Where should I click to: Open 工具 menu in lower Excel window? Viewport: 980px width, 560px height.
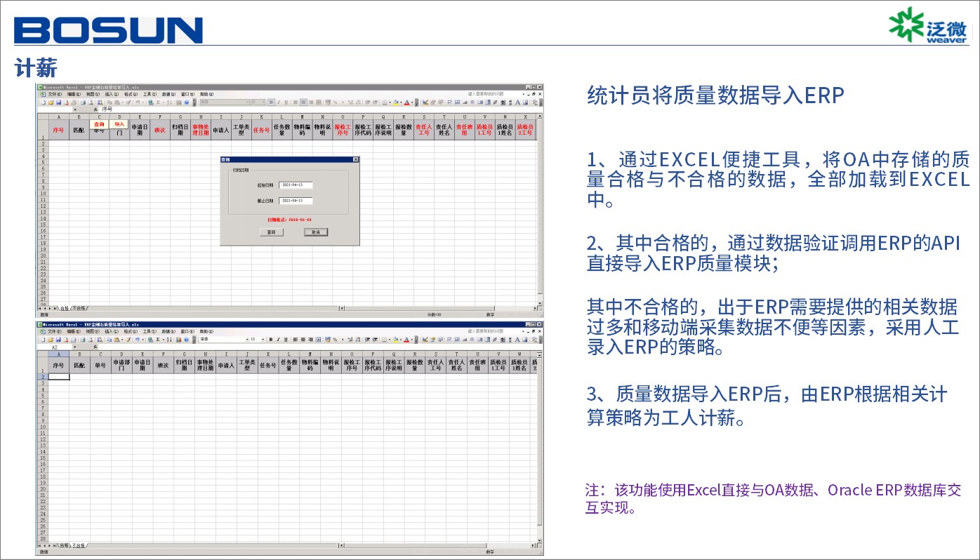(x=150, y=331)
